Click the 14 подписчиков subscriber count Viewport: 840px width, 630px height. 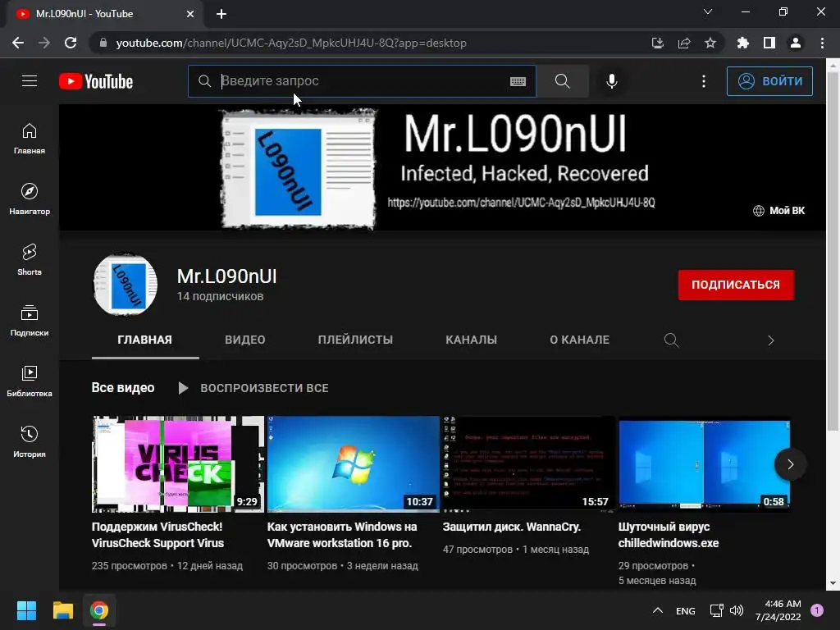(220, 296)
